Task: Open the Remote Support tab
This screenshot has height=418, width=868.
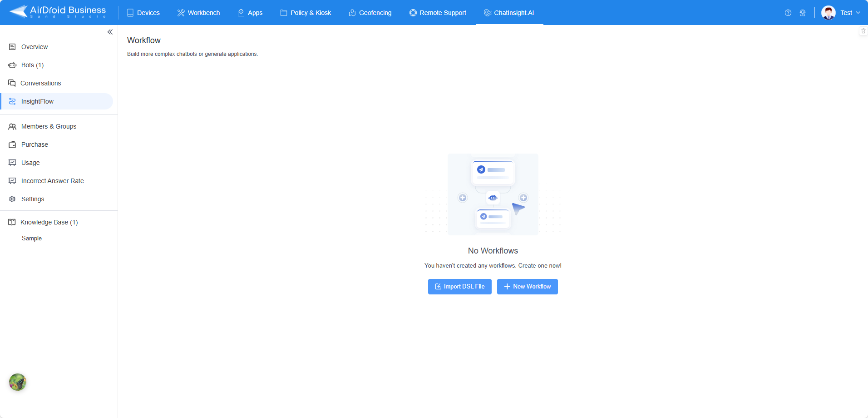Action: 438,13
